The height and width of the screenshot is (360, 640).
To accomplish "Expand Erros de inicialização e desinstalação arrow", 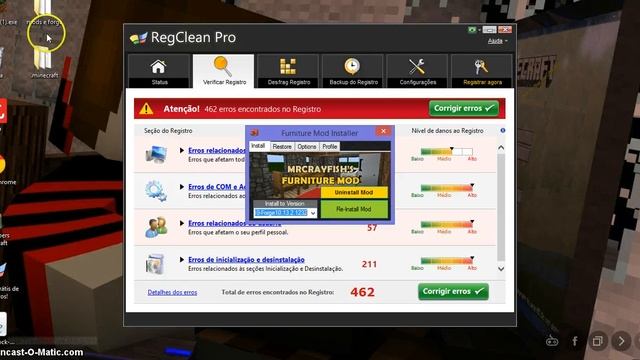I will (x=182, y=260).
